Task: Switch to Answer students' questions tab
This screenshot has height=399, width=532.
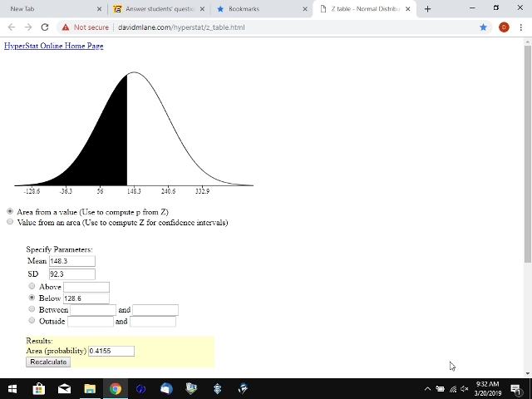Action: [160, 9]
